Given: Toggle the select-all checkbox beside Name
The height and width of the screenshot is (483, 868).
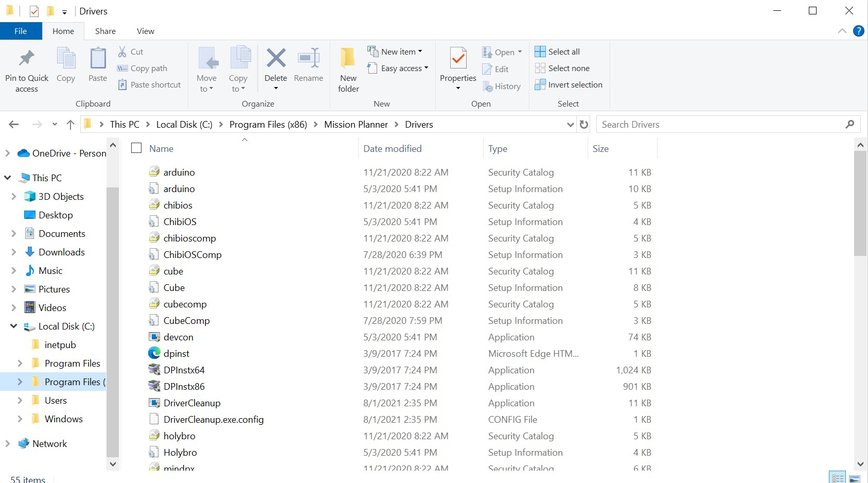Looking at the screenshot, I should (136, 148).
